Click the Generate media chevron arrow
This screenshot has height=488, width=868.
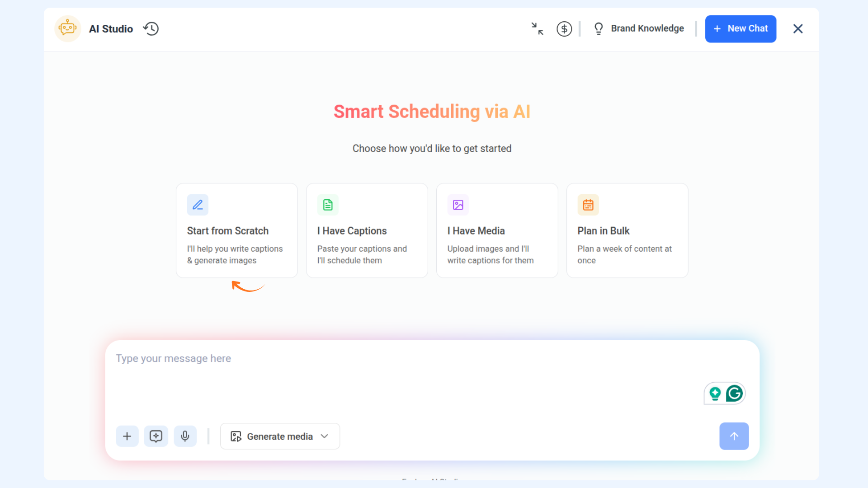[324, 436]
